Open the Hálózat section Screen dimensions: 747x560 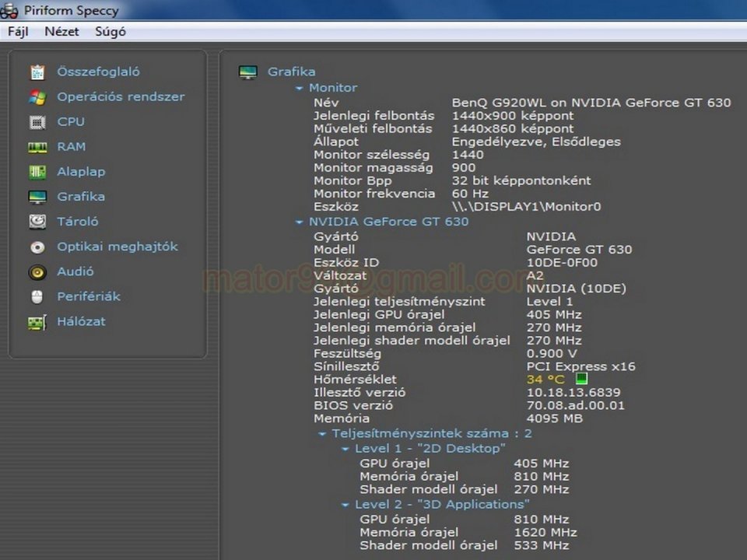click(x=82, y=321)
